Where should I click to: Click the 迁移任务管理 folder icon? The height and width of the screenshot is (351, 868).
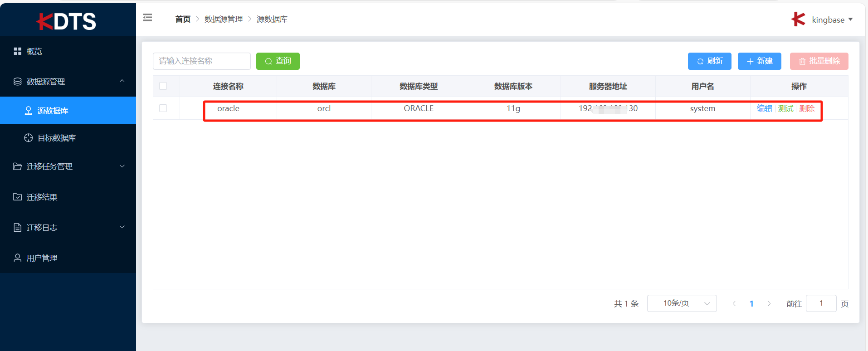(x=18, y=166)
